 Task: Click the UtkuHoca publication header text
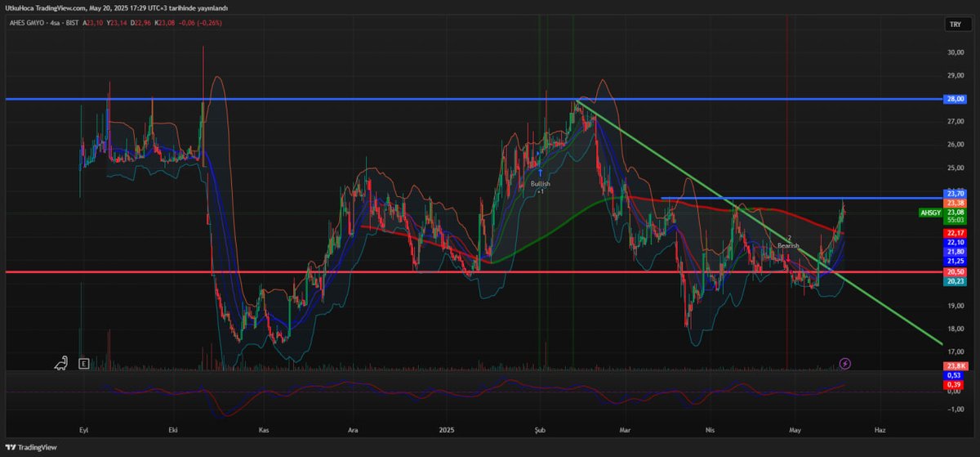(x=114, y=7)
